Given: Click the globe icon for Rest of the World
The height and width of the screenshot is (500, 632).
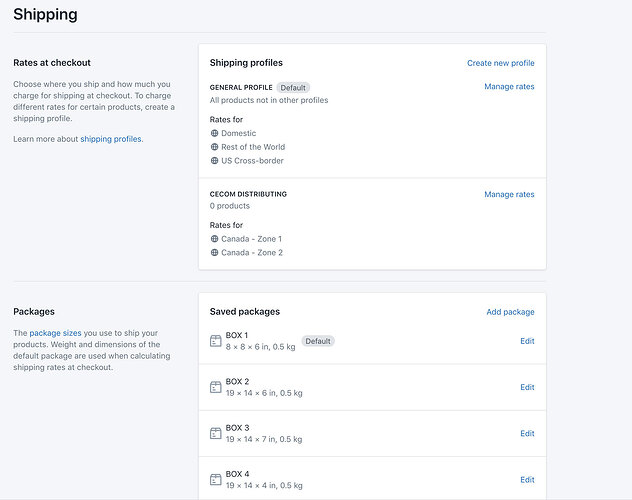Looking at the screenshot, I should click(214, 147).
